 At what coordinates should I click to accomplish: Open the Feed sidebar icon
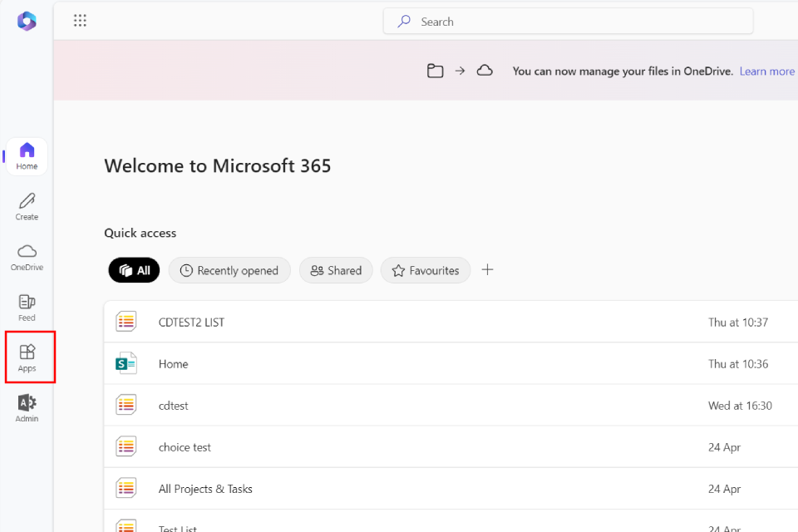coord(27,308)
